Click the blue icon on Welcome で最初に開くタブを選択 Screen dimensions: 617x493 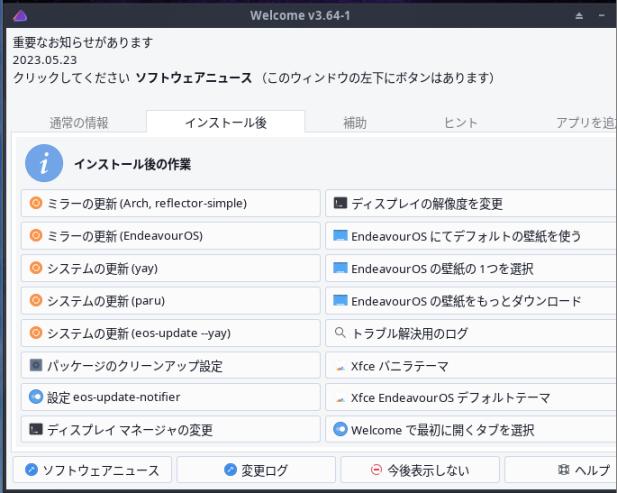click(340, 429)
